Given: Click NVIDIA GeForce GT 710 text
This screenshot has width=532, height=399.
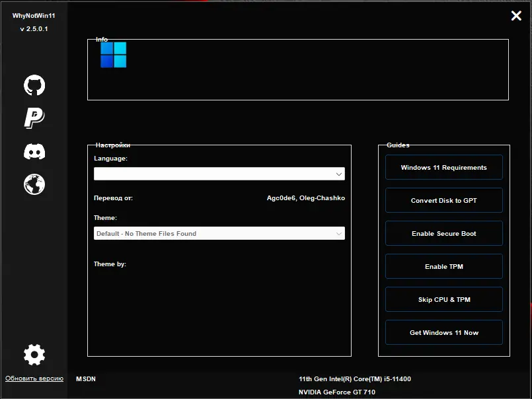Looking at the screenshot, I should [337, 392].
